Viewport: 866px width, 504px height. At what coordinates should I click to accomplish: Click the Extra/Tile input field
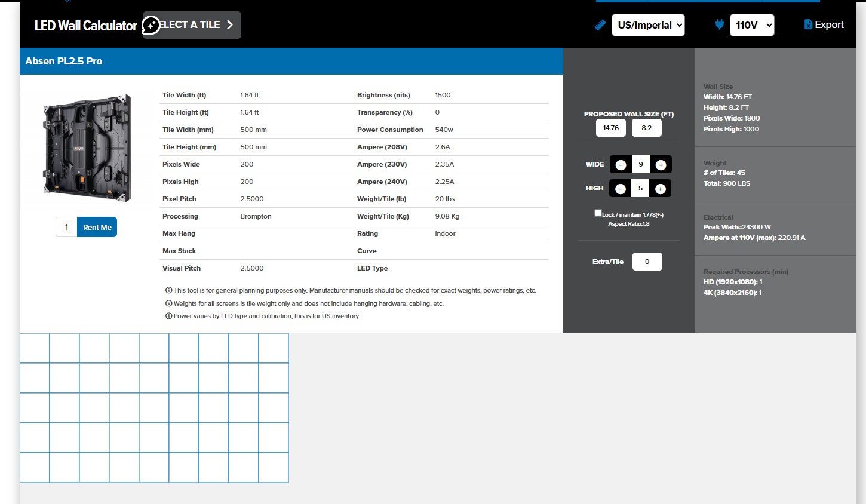tap(647, 262)
